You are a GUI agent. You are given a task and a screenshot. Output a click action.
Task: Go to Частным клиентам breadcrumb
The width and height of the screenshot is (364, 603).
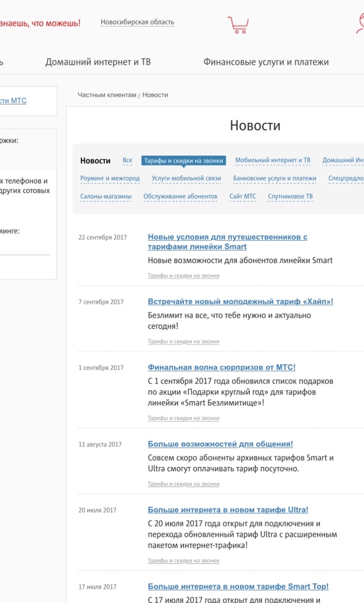coord(107,95)
